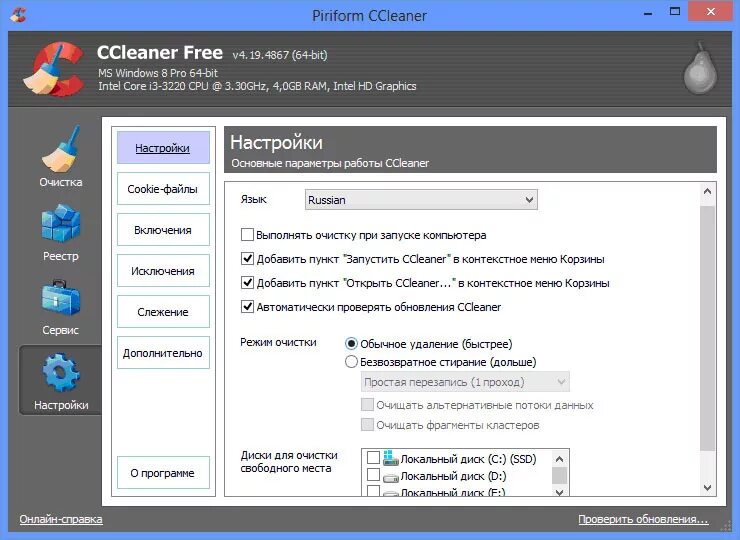Click the pear icon in the header

(x=700, y=69)
